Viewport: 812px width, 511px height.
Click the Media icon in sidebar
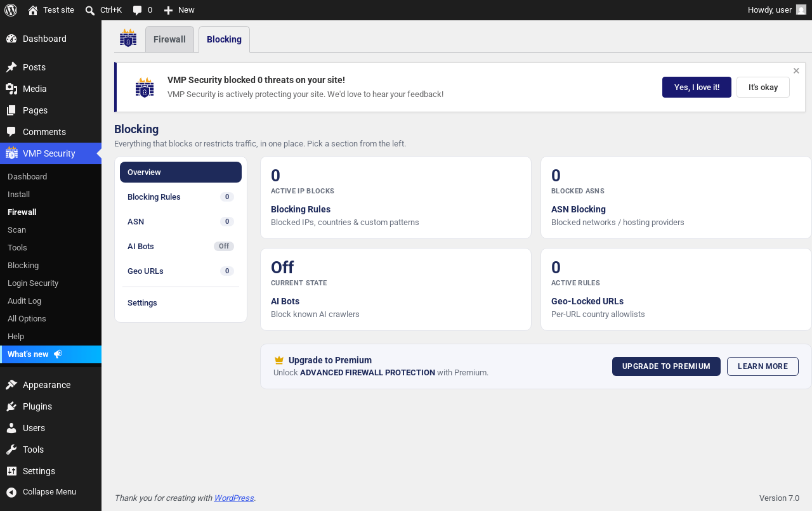pos(11,89)
